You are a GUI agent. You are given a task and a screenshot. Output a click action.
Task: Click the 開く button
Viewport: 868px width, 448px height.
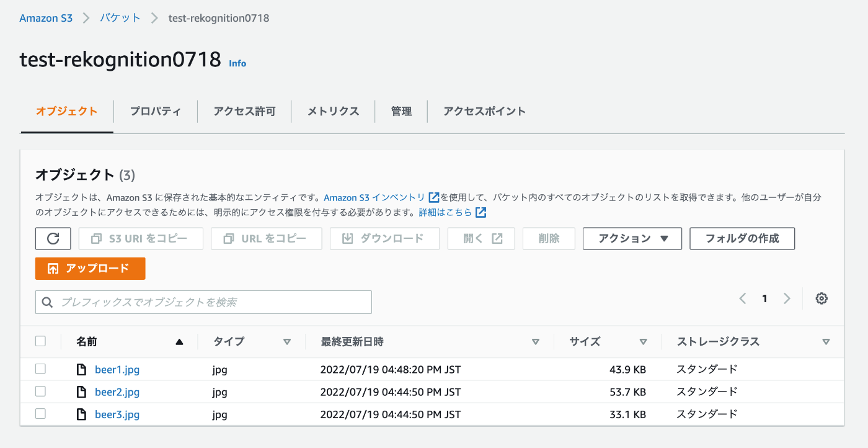482,239
